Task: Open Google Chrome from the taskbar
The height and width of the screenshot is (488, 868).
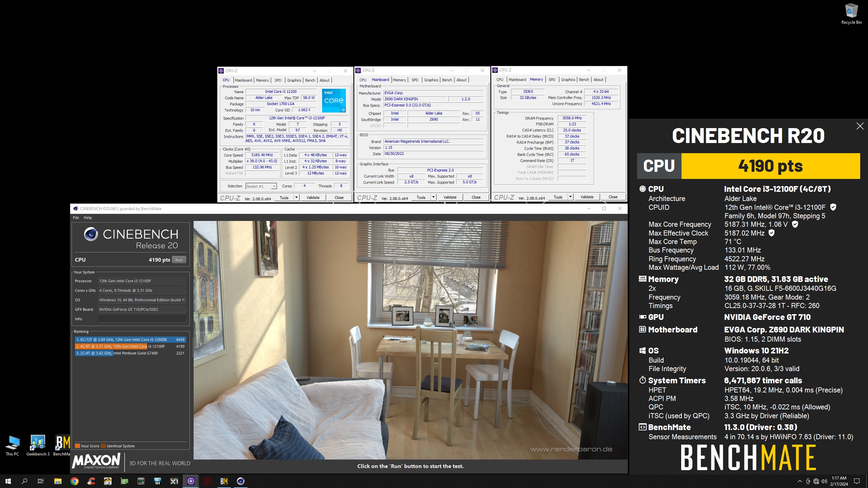Action: [x=75, y=481]
